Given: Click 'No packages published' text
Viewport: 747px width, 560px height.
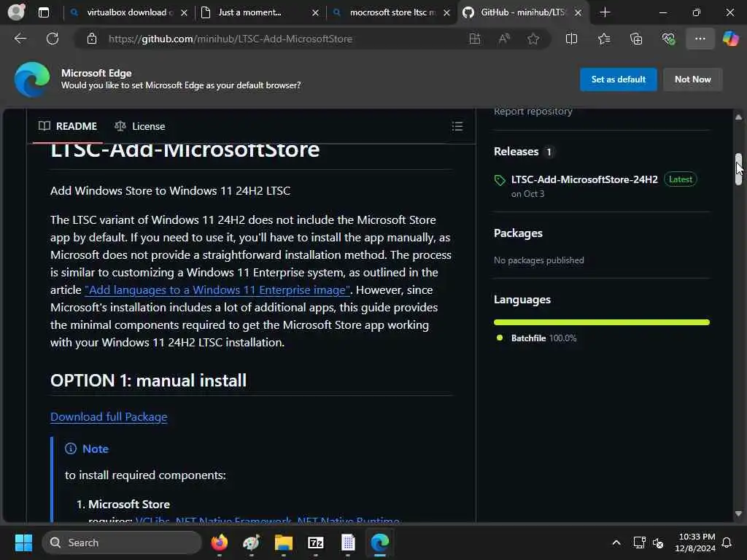Looking at the screenshot, I should click(538, 260).
